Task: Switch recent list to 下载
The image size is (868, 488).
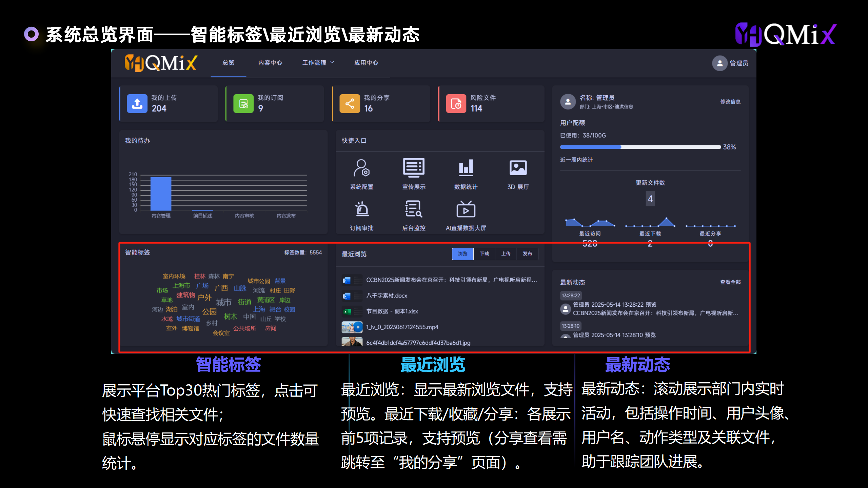Action: coord(484,253)
